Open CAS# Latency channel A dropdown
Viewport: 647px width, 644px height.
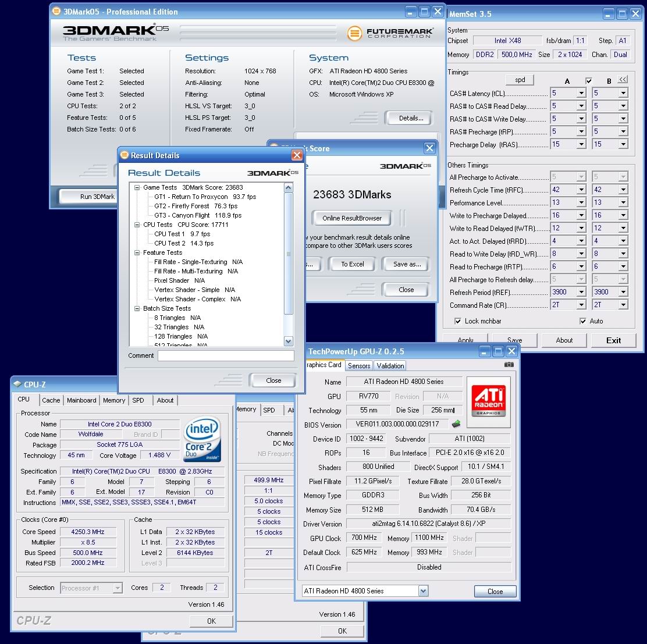click(581, 93)
